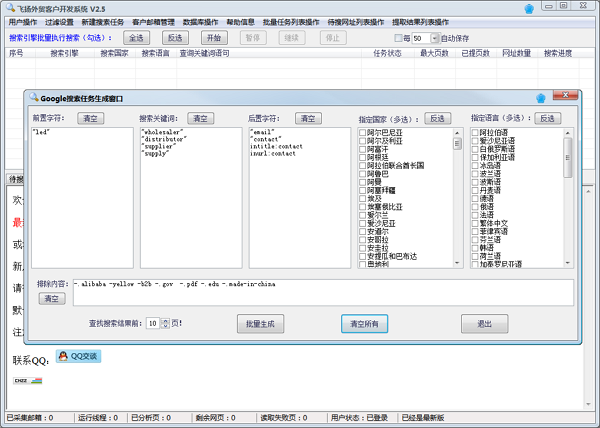Increase page count with spinner up arrow

tap(165, 321)
